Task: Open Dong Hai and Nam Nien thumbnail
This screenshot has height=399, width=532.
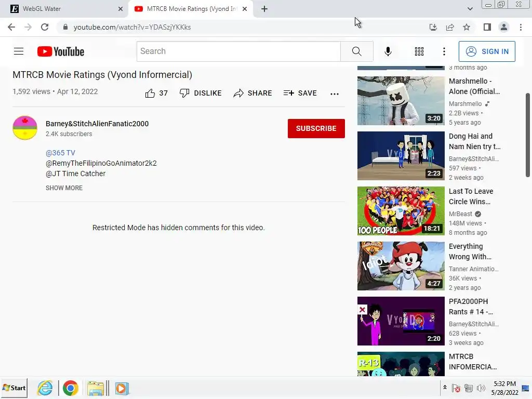Action: coord(401,156)
